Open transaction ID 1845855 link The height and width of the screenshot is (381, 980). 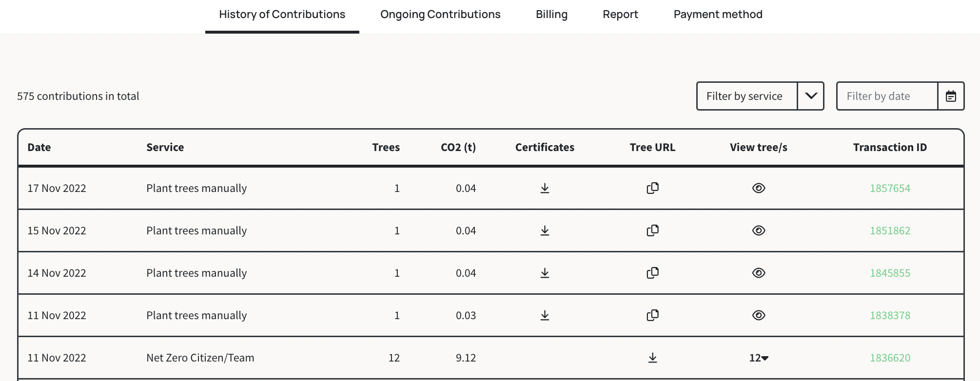pos(890,273)
